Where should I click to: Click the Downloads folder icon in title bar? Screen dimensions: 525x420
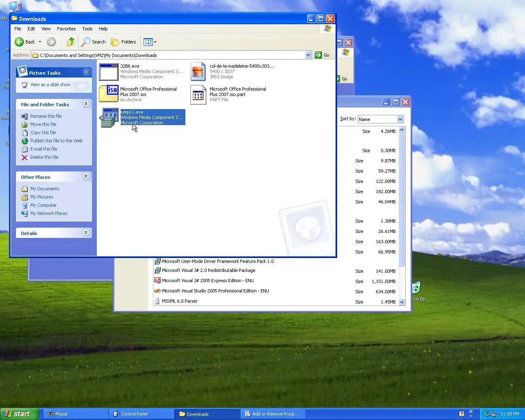click(x=15, y=18)
